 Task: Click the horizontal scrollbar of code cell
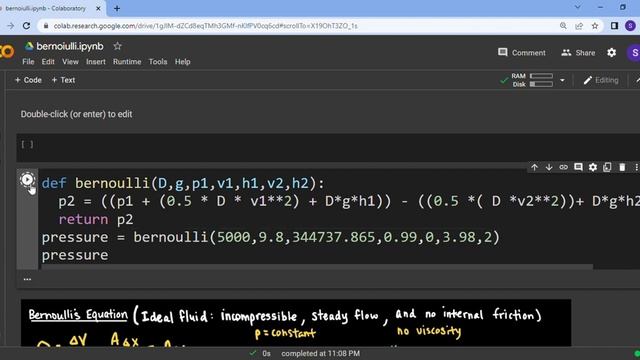tap(317, 267)
